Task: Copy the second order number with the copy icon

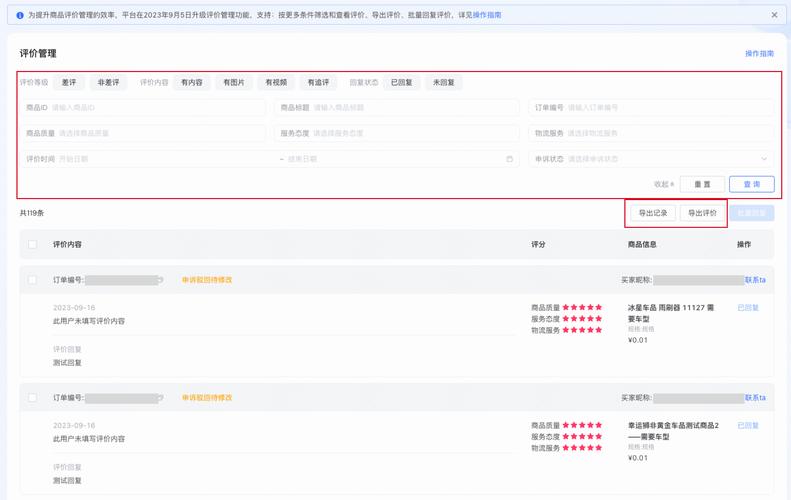Action: coord(160,398)
